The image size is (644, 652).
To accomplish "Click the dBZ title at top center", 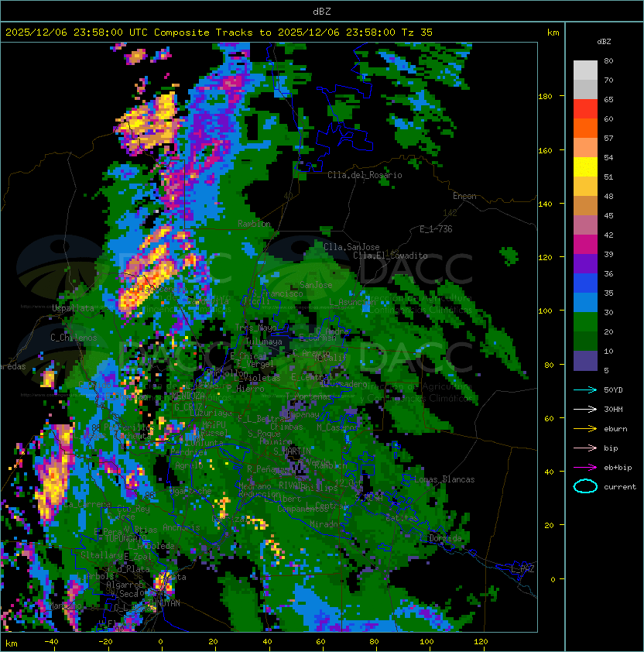I will (x=322, y=12).
